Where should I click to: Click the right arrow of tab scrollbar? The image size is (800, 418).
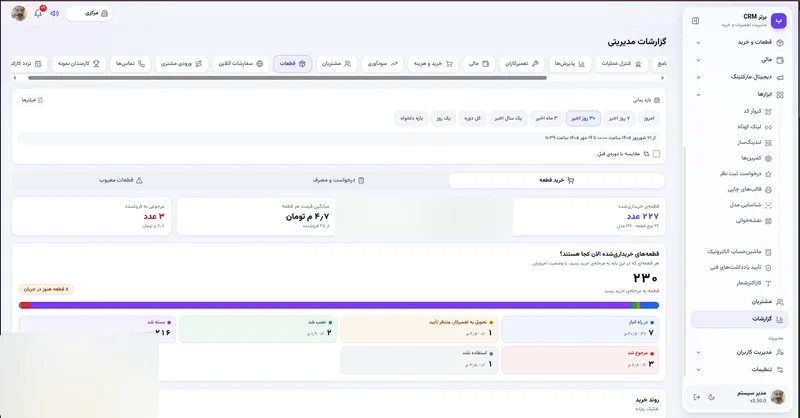(x=662, y=78)
